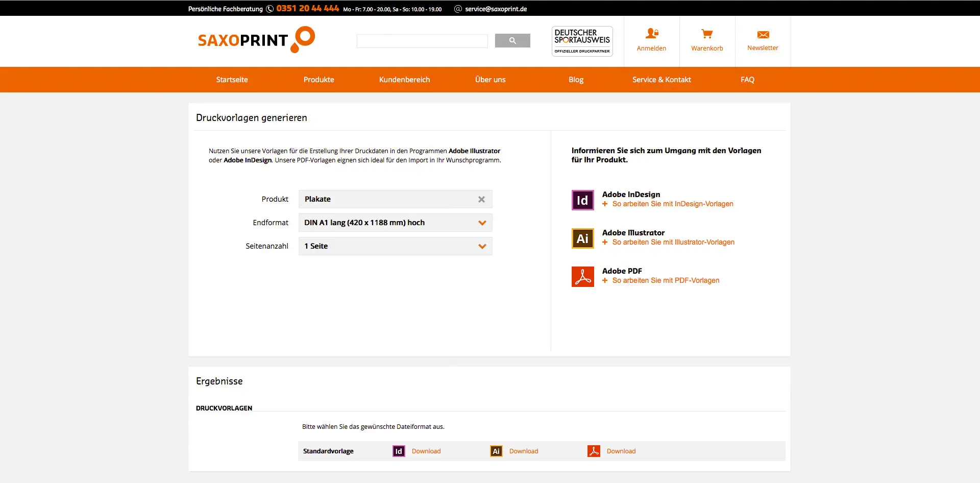Clear the Plakate product selection
The image size is (980, 483).
point(481,200)
